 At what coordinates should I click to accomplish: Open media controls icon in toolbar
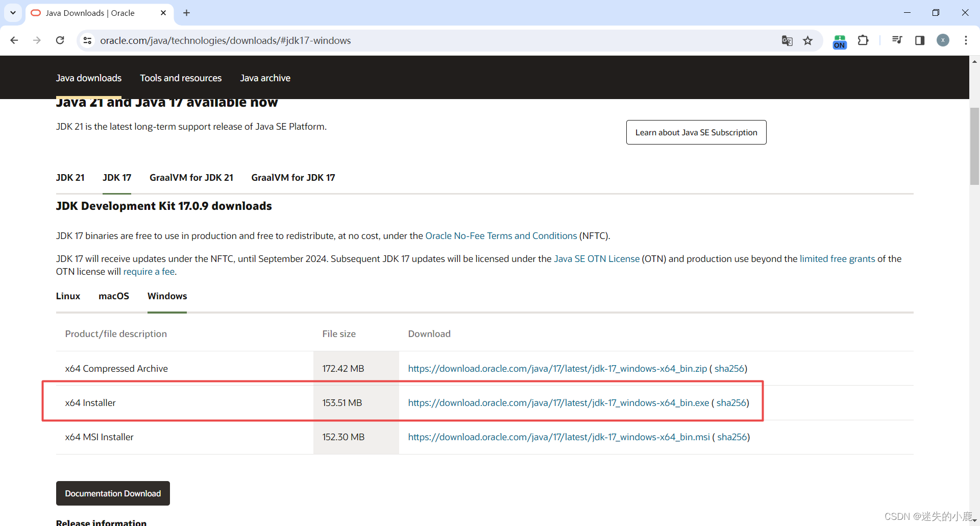(897, 40)
